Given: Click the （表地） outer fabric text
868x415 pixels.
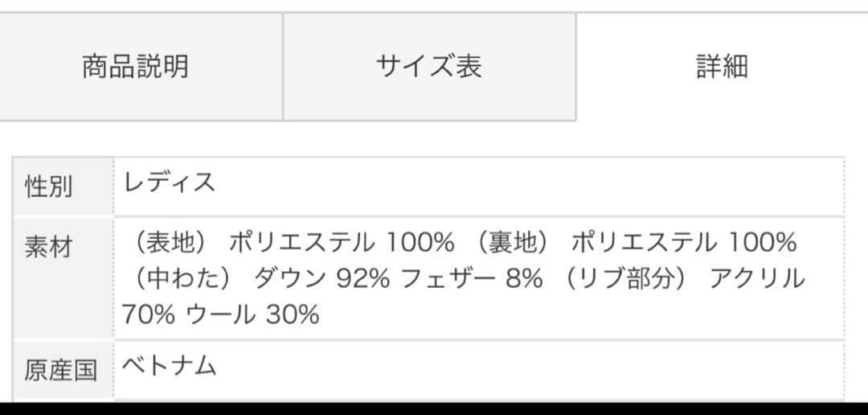Looking at the screenshot, I should tap(171, 241).
